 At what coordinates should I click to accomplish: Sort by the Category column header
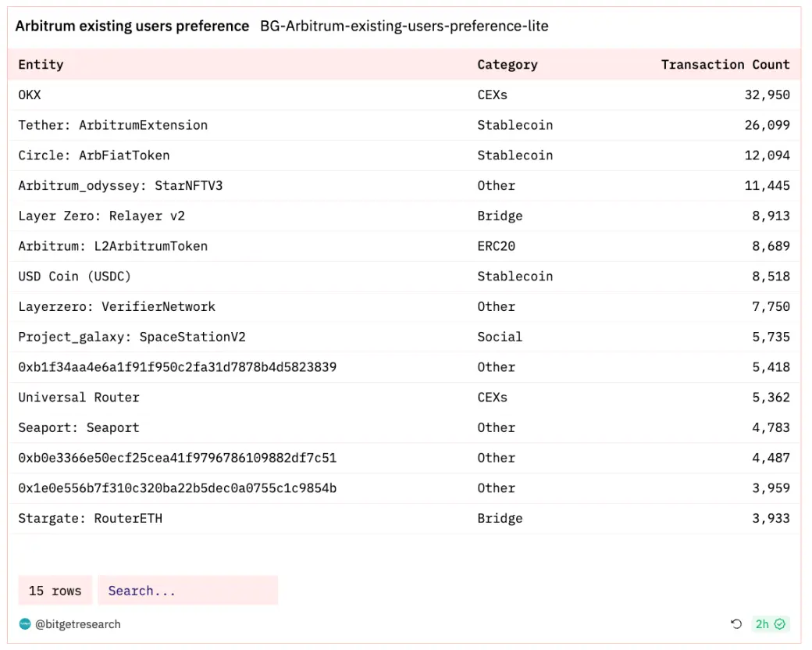pos(507,65)
